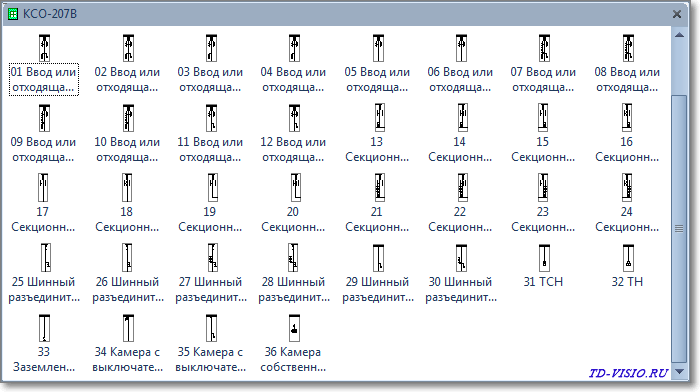Click the scroll up arrow
700x392 pixels.
tap(679, 35)
